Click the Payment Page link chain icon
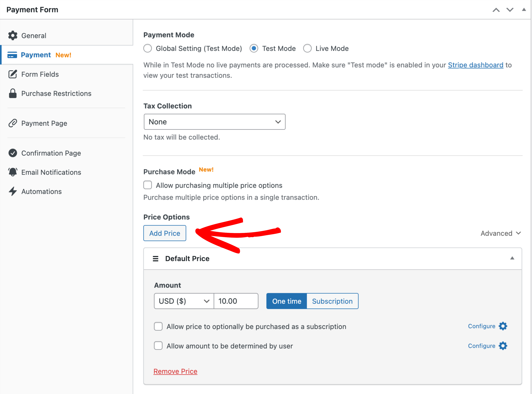Viewport: 532px width, 394px height. (13, 123)
